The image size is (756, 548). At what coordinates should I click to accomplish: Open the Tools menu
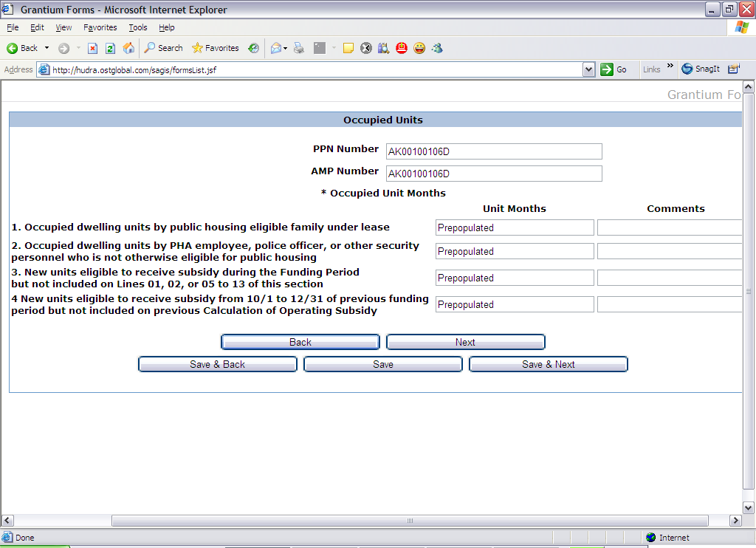[x=138, y=27]
